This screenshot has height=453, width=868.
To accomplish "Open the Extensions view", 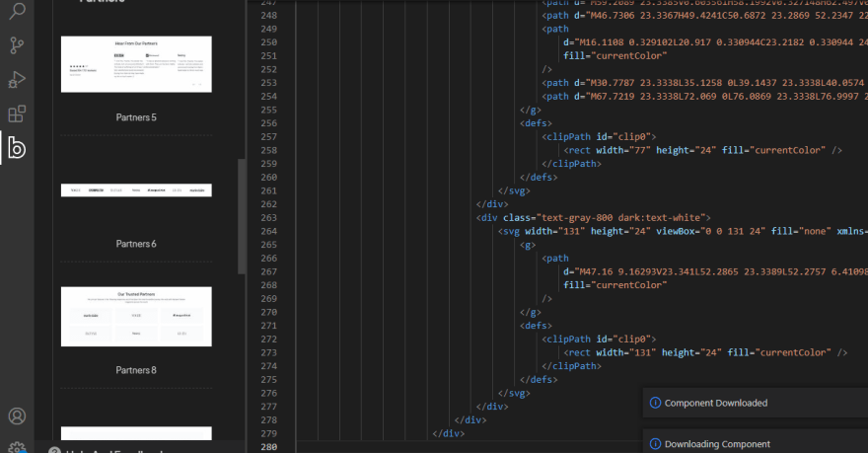I will (x=17, y=114).
